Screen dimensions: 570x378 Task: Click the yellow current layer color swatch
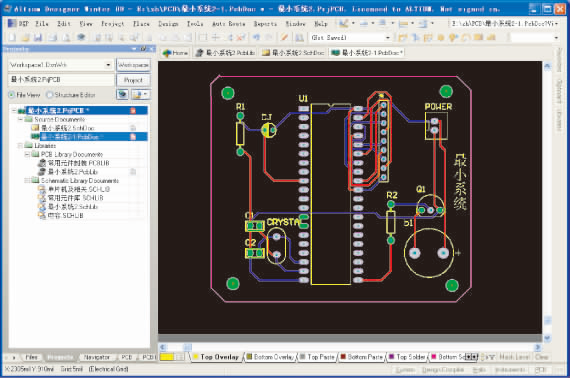pyautogui.click(x=167, y=357)
